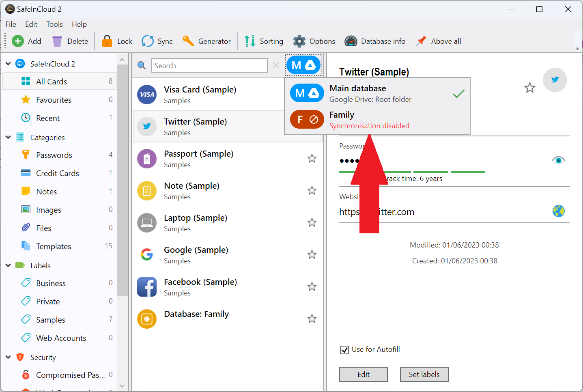The height and width of the screenshot is (392, 583).
Task: Select Templates category
Action: point(60,246)
